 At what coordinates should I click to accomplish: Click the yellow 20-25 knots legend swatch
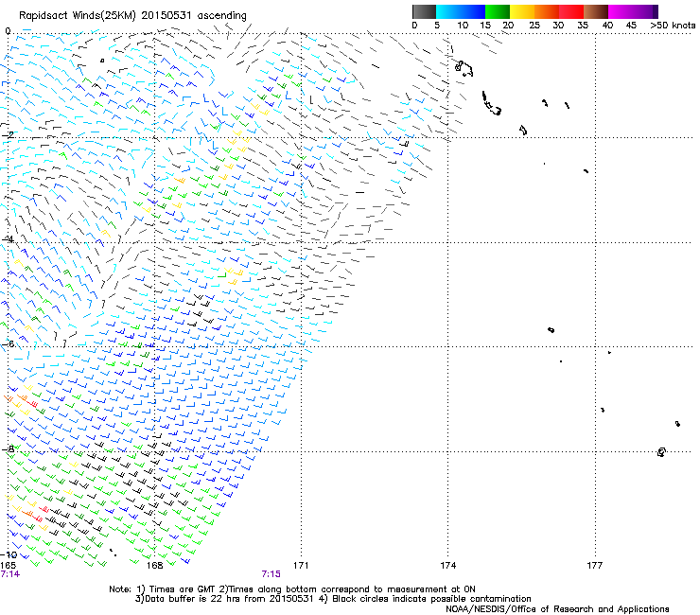click(x=522, y=11)
